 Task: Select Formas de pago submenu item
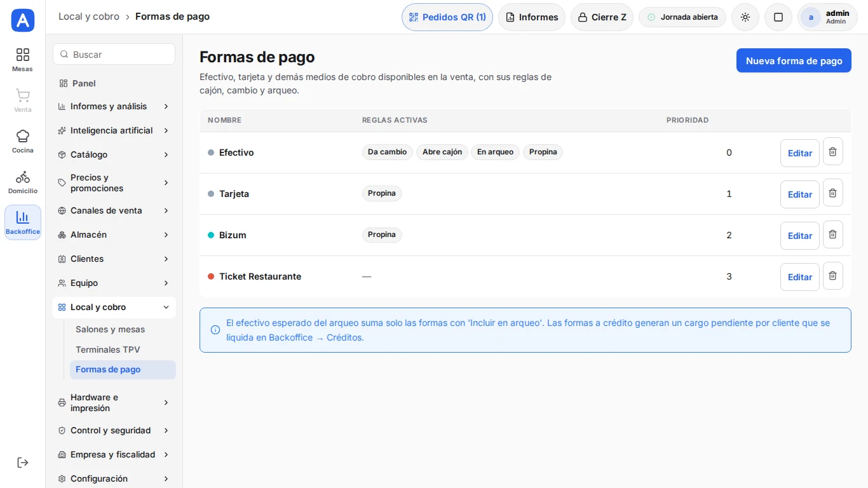(x=123, y=370)
